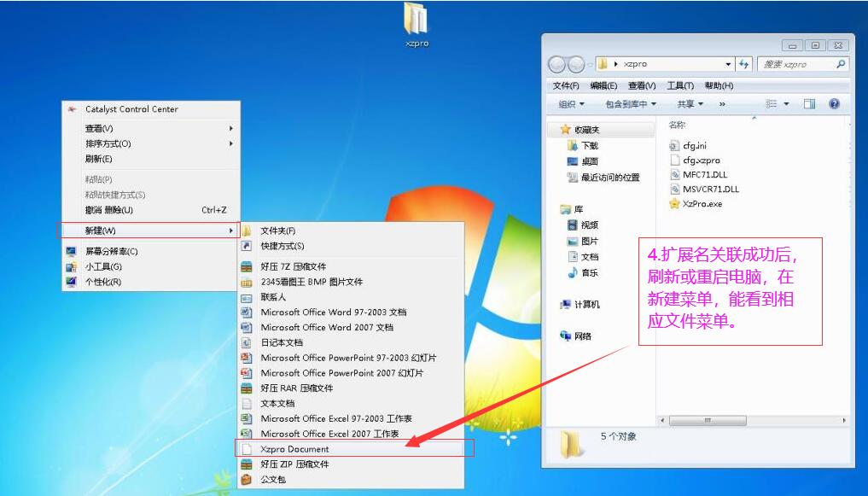Create new 好压 7Z 压缩文件
Viewport: 868px width, 496px height.
[351, 266]
